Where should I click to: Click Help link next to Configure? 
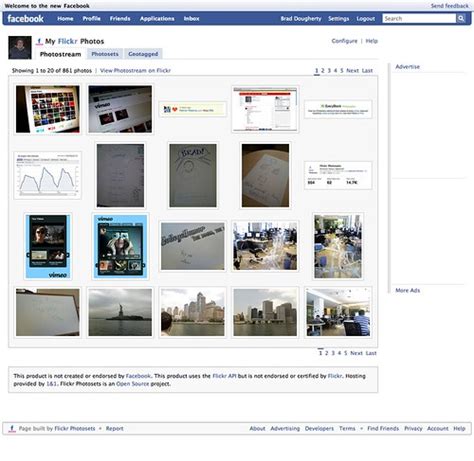pos(372,41)
